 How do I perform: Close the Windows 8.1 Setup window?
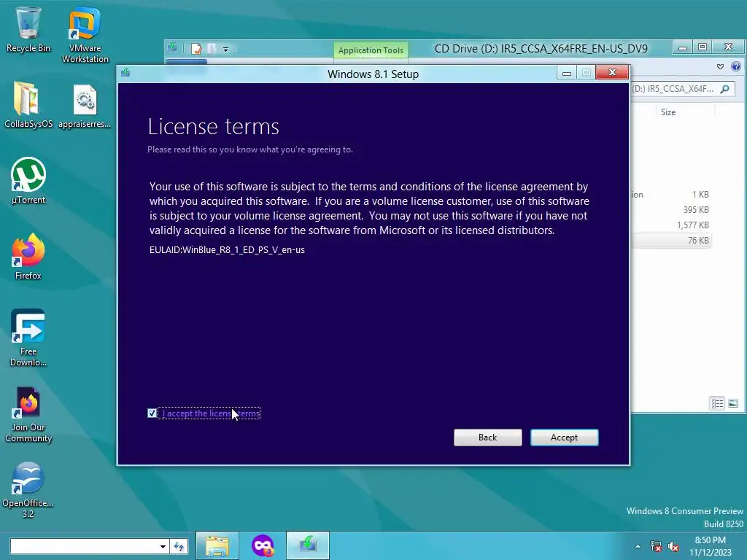612,72
